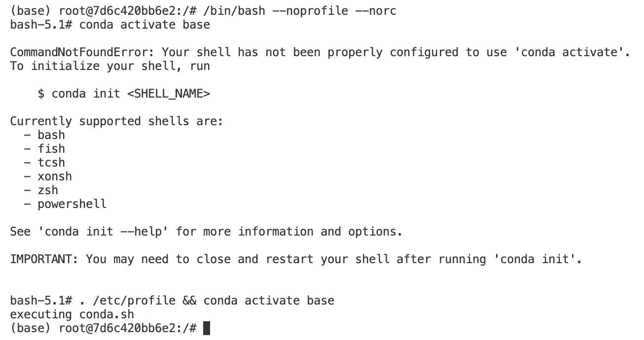The image size is (644, 340).
Task: Click 'zsh' in the supported shells list
Action: (48, 190)
